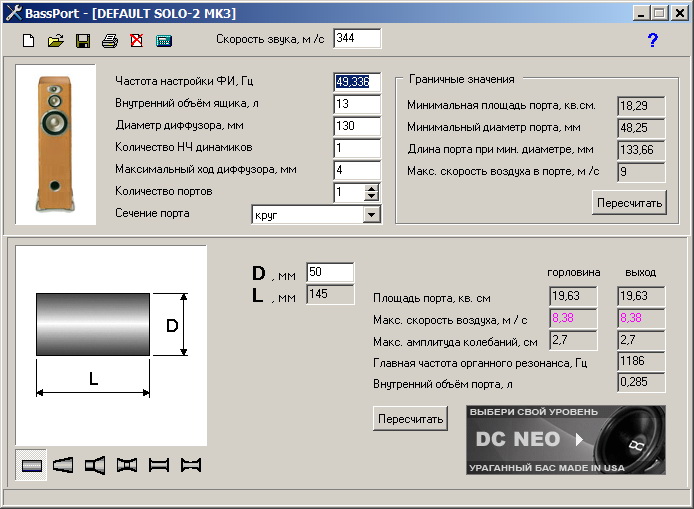Screen dimensions: 694x509
Task: Click the 'Граничные значения' group title
Action: pos(462,79)
